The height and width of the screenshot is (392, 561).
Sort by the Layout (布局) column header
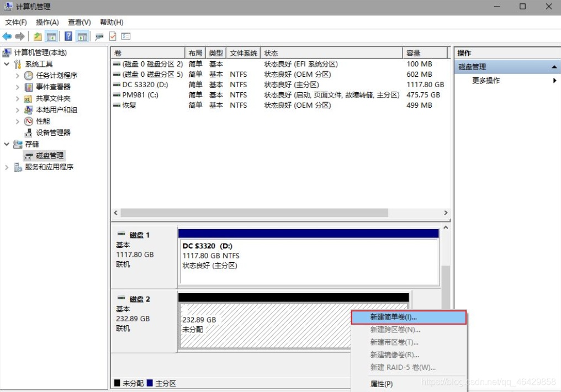[x=195, y=53]
